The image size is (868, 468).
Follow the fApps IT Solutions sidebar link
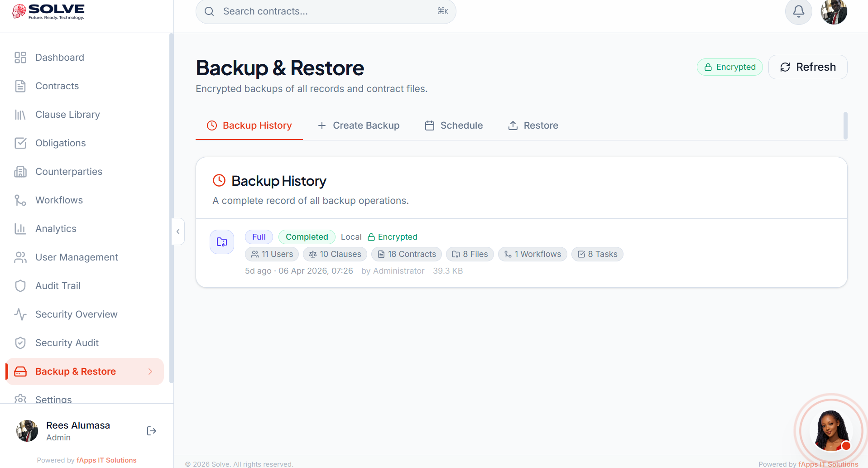point(106,460)
